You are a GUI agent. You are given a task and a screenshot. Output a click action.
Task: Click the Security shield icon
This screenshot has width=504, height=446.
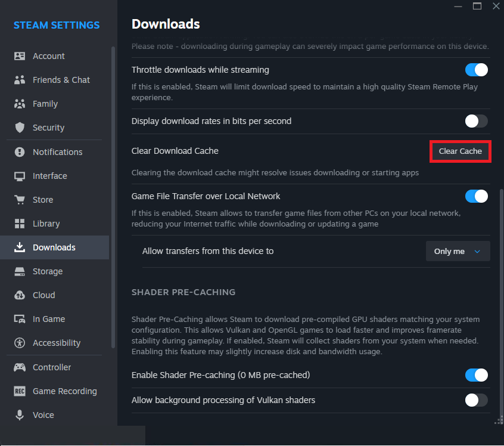coord(20,128)
